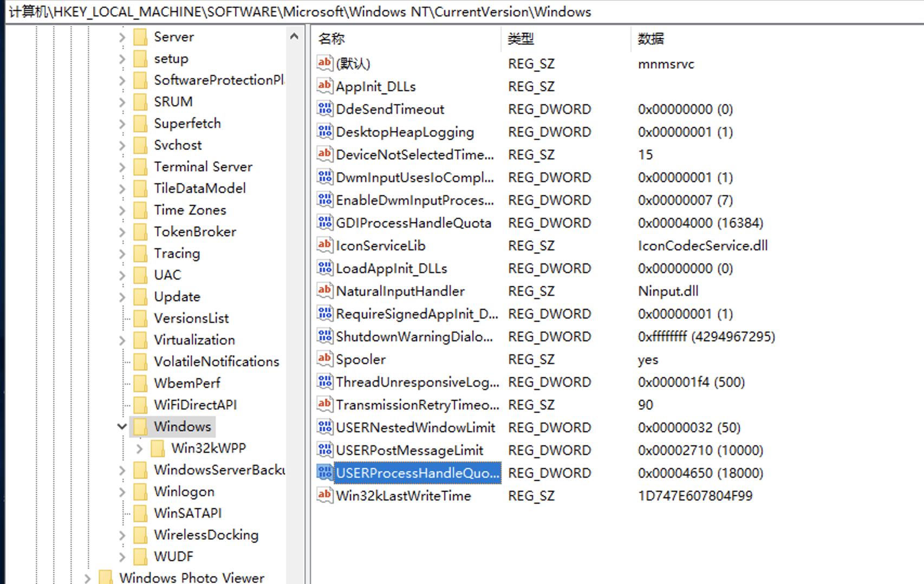Click the data cell Ninput.dll
The height and width of the screenshot is (584, 924).
[x=668, y=291]
